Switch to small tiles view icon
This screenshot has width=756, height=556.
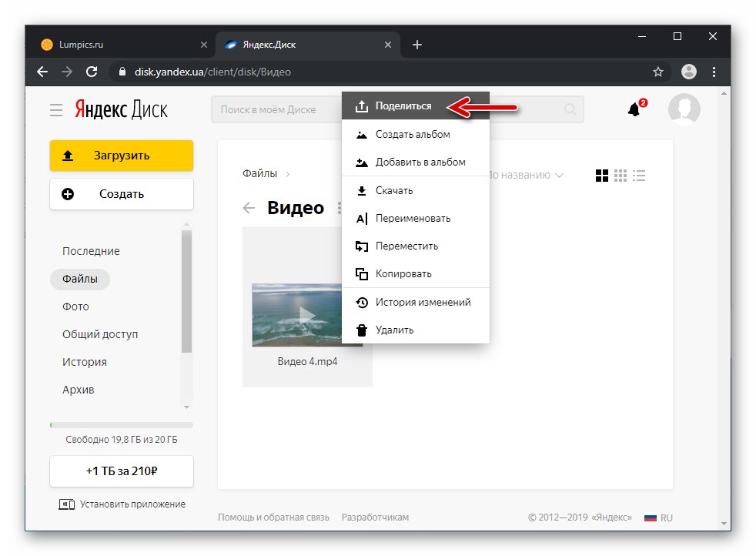coord(621,176)
